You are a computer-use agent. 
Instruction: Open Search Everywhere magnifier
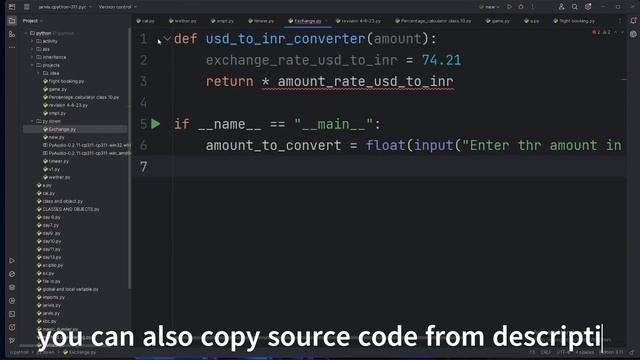coord(575,7)
